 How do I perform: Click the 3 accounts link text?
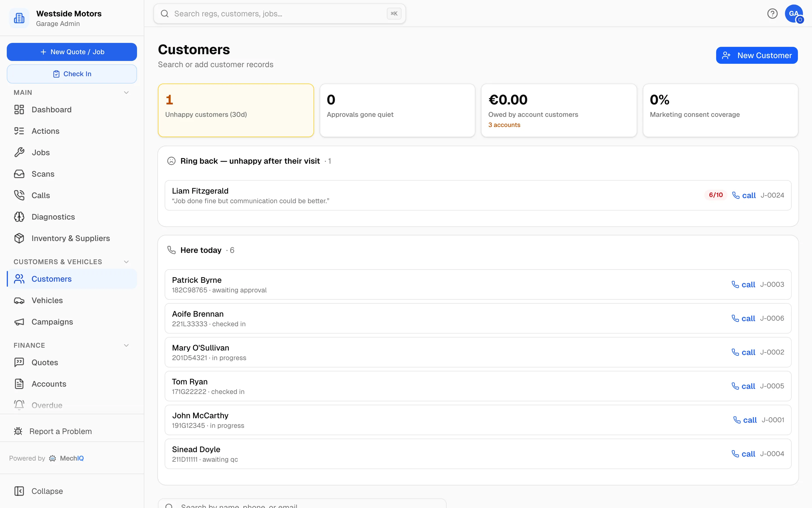pos(504,125)
